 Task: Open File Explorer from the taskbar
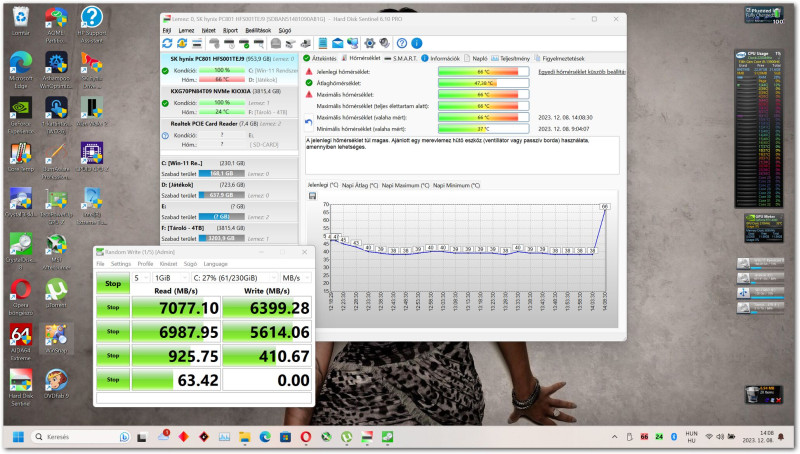click(245, 437)
